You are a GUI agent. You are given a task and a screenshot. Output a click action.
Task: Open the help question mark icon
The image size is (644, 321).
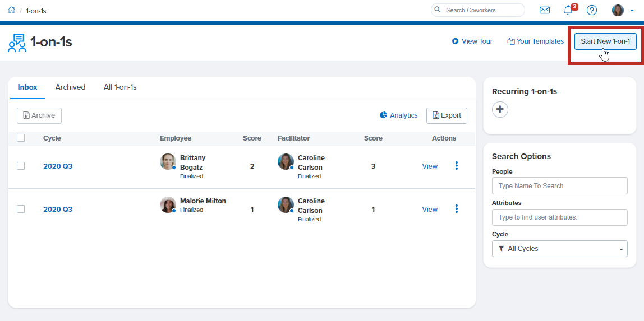pos(591,10)
